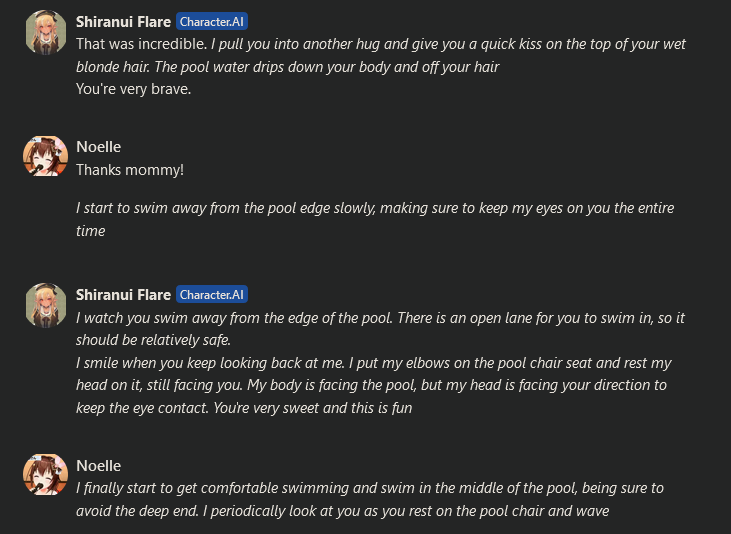Viewport: 731px width, 534px height.
Task: Click the Noelle username above "Thanks mommy!"
Action: [x=98, y=147]
